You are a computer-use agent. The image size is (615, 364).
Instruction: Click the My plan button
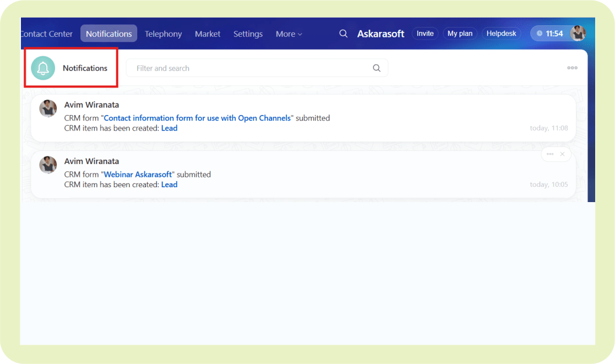click(460, 34)
